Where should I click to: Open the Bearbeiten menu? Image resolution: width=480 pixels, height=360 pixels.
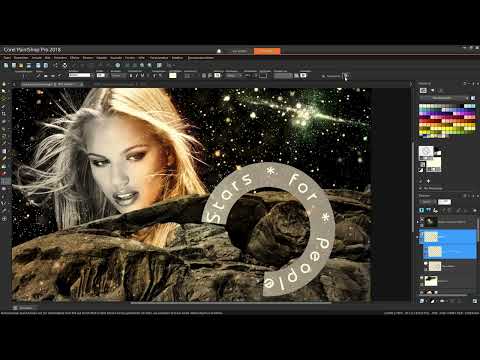[x=21, y=58]
